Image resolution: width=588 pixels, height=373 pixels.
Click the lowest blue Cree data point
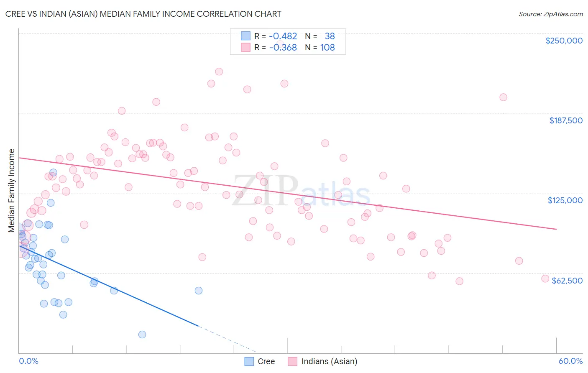pyautogui.click(x=142, y=335)
